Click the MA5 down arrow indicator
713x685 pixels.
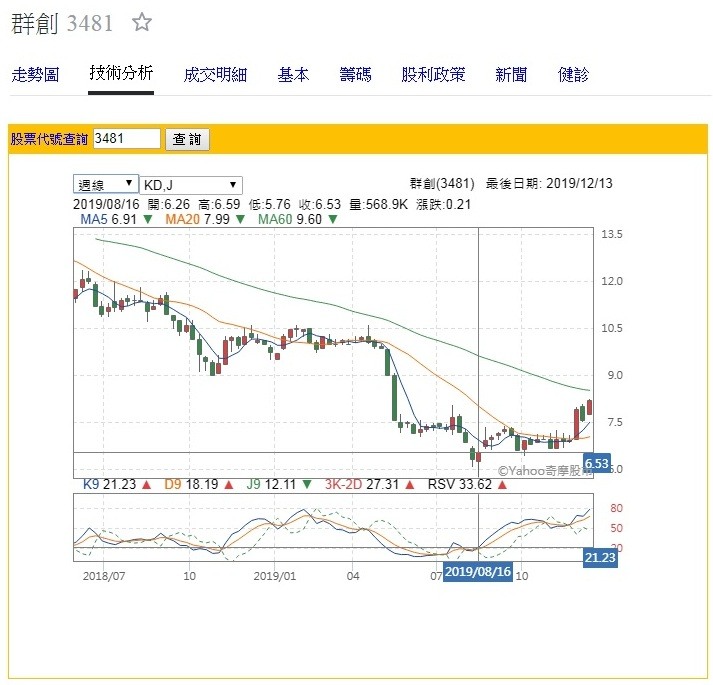(x=147, y=218)
